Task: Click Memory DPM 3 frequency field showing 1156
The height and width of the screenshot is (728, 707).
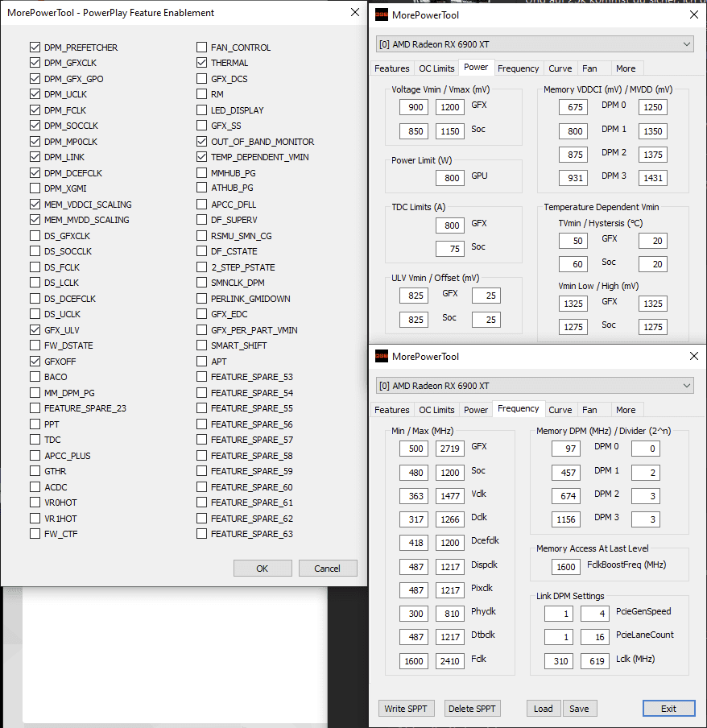Action: pyautogui.click(x=566, y=519)
